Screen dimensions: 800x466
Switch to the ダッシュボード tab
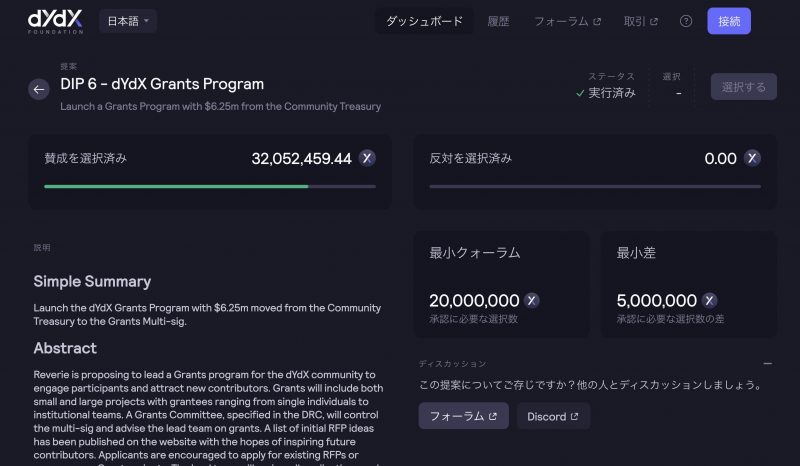click(x=424, y=21)
